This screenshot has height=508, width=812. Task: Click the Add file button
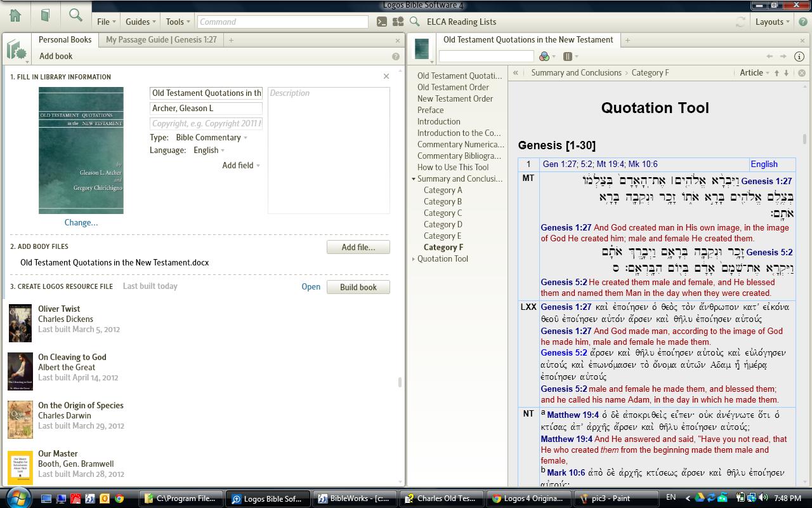pos(358,247)
